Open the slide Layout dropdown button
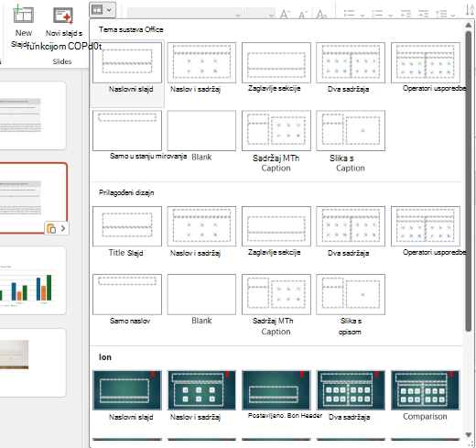Screen dimensions: 476x448 point(103,10)
